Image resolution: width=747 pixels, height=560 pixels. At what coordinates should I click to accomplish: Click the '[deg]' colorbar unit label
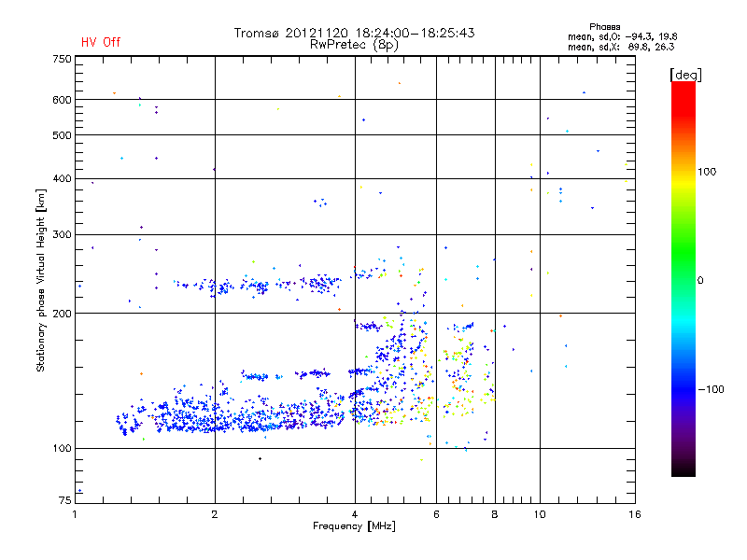685,75
